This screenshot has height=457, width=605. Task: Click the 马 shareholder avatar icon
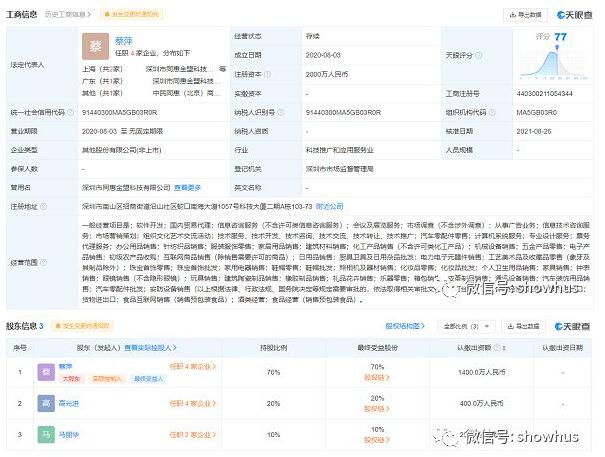(x=46, y=435)
